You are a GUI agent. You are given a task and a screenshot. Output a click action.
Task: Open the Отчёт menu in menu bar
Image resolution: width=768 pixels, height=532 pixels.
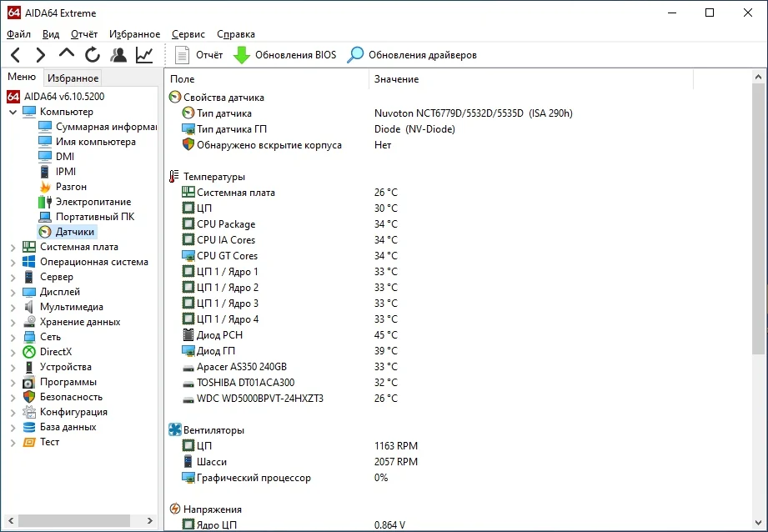click(84, 34)
